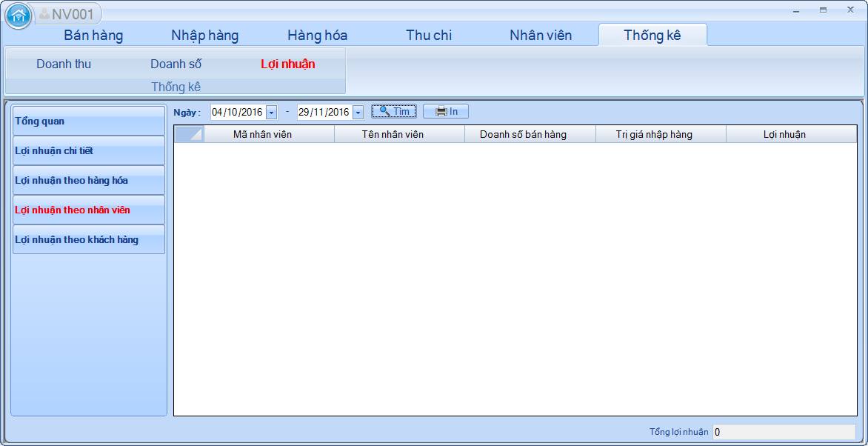The height and width of the screenshot is (446, 868).
Task: Click the Tìm search button
Action: [x=394, y=111]
